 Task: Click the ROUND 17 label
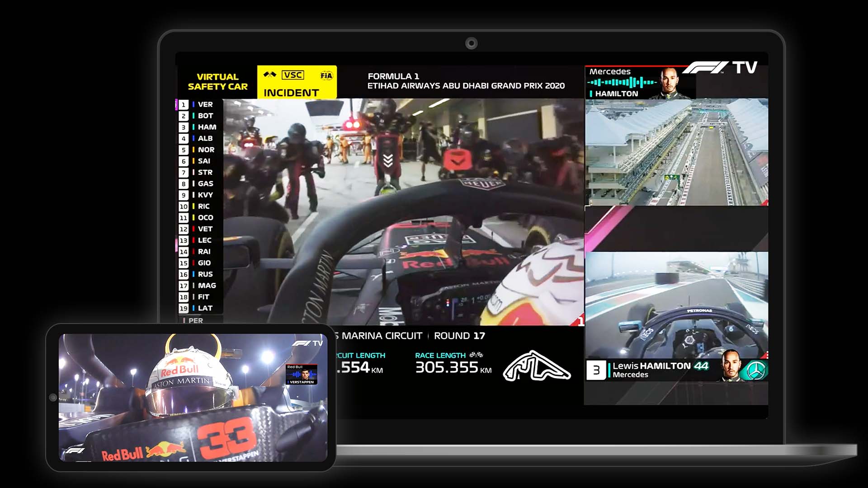[459, 336]
